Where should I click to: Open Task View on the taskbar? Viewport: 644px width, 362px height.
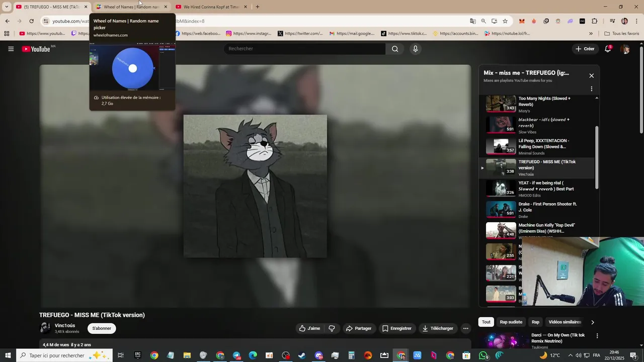pyautogui.click(x=121, y=355)
